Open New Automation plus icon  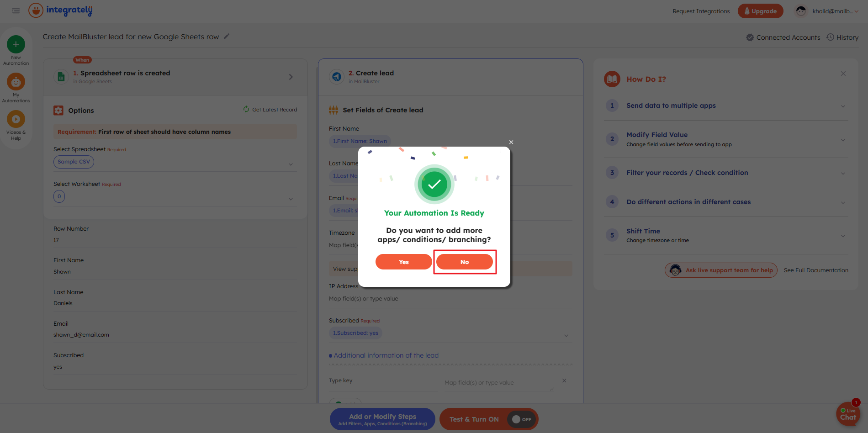point(16,44)
